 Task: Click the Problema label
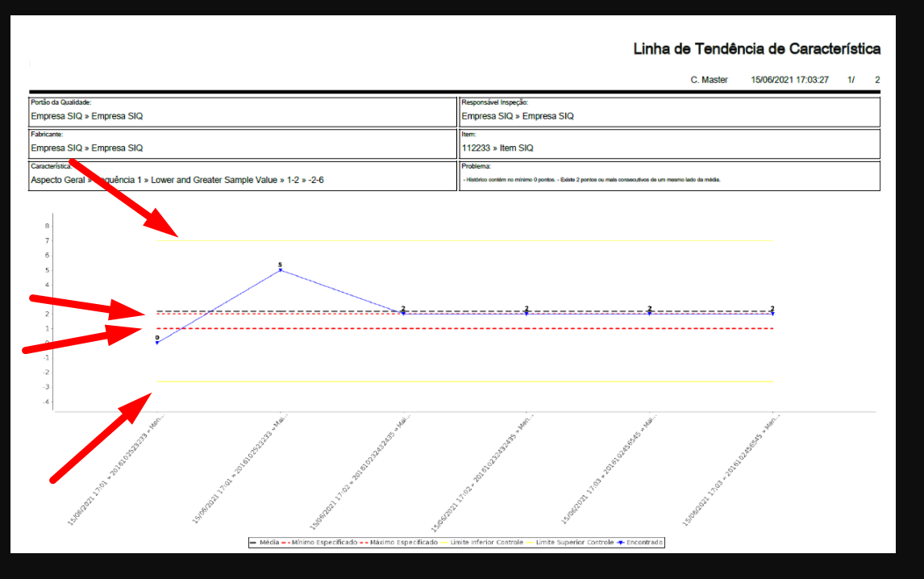[477, 166]
